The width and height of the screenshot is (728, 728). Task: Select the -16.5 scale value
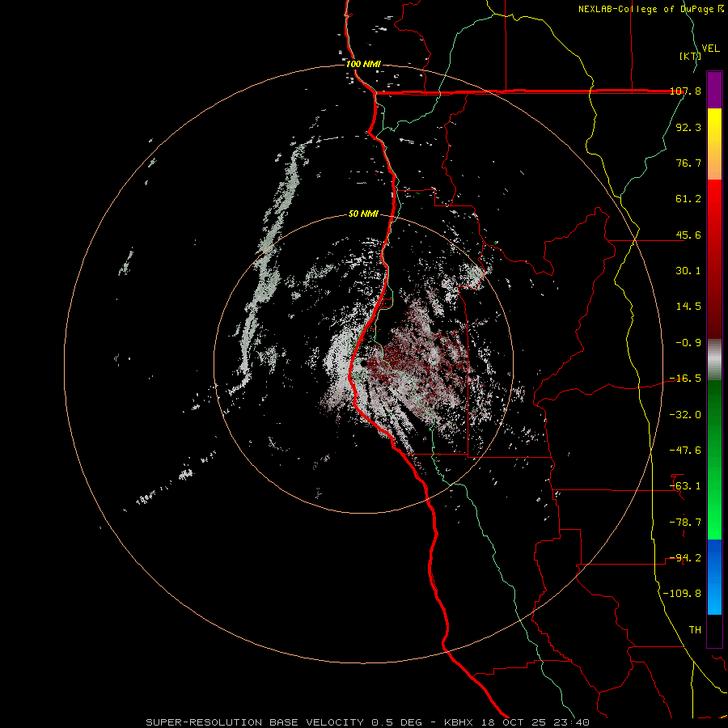[686, 379]
